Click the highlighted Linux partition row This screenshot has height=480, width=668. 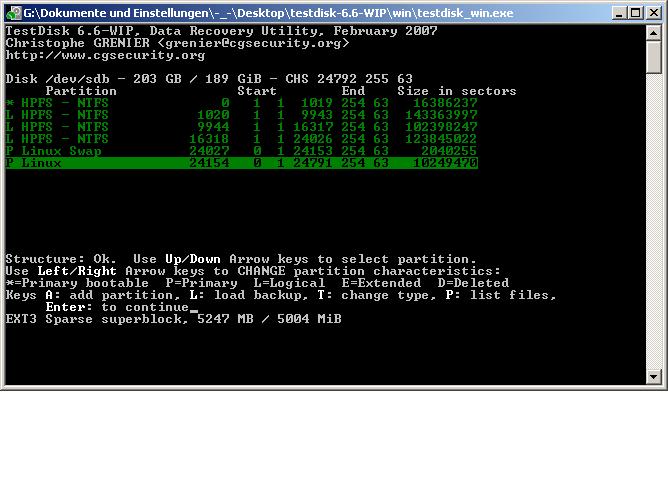[242, 163]
